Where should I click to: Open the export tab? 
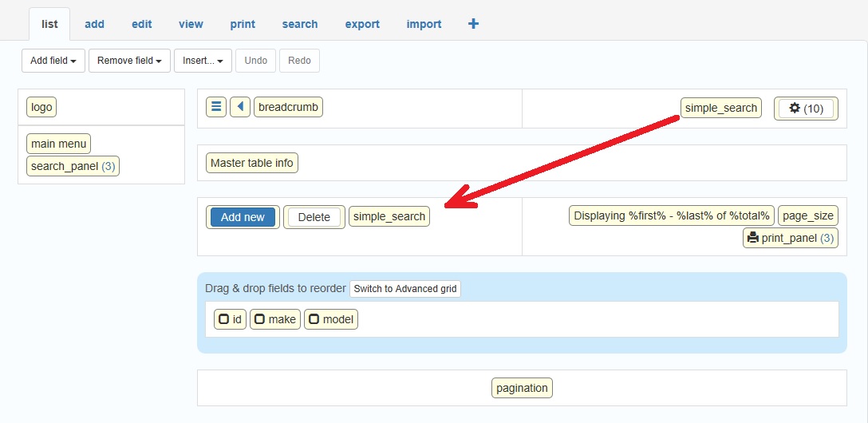tap(362, 24)
